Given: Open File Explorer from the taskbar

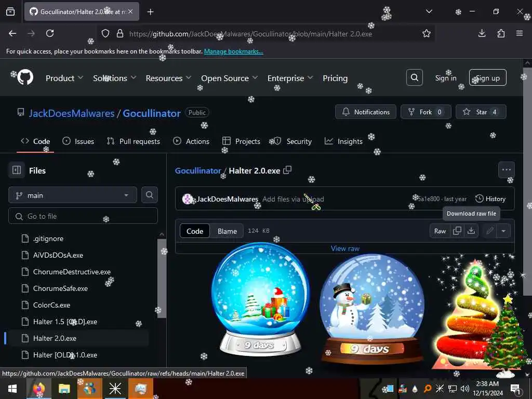Looking at the screenshot, I should tap(64, 389).
